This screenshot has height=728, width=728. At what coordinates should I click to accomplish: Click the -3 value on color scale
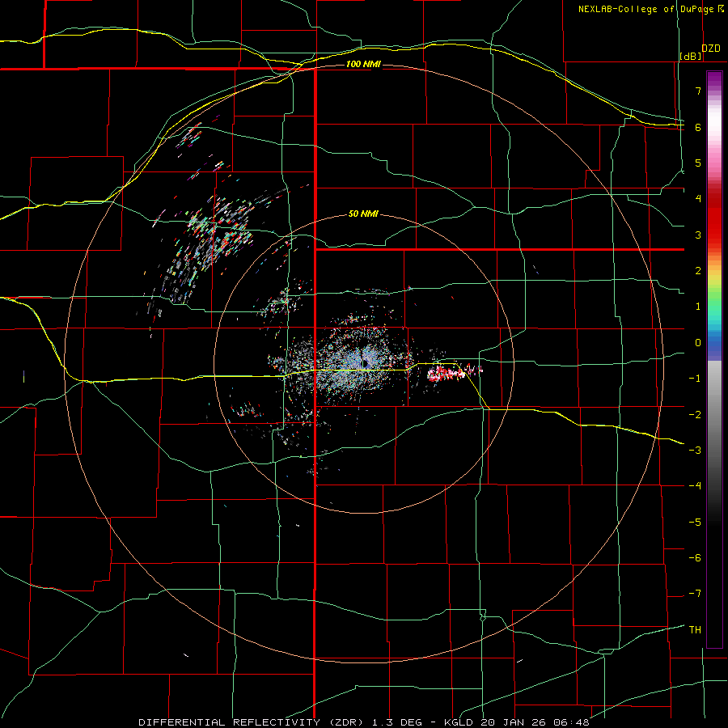click(695, 451)
